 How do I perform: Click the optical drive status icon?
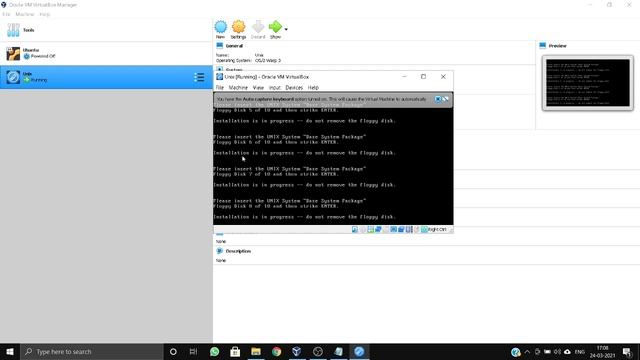point(362,229)
